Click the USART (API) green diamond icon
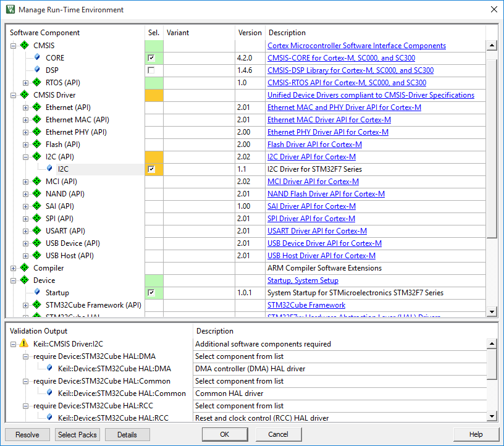The height and width of the screenshot is (446, 504). [x=37, y=231]
